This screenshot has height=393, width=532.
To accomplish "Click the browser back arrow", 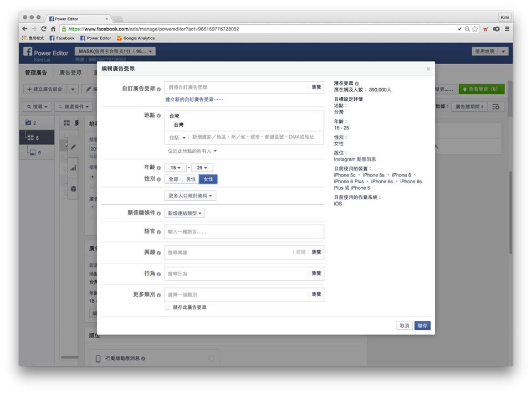I will click(x=25, y=29).
